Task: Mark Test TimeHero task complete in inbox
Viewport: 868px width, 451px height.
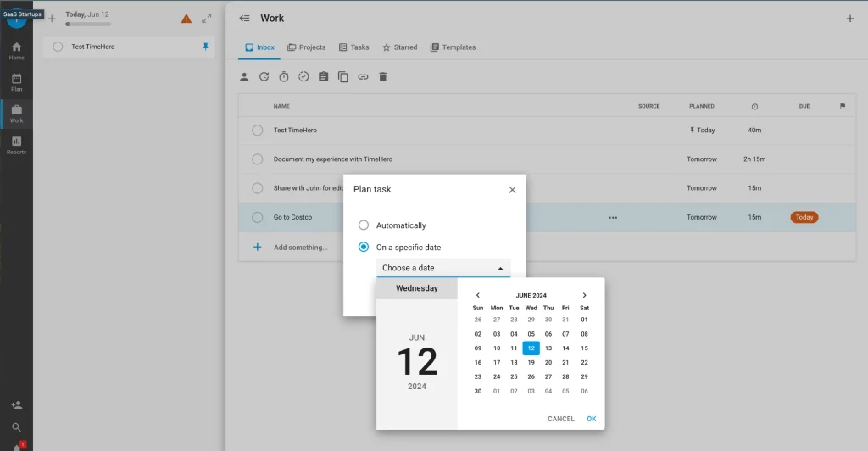Action: click(x=258, y=131)
